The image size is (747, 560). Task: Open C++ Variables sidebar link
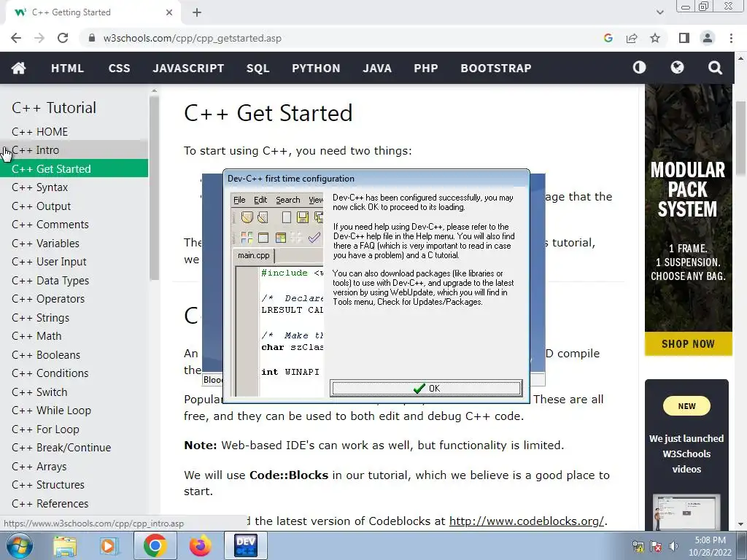coord(74,243)
